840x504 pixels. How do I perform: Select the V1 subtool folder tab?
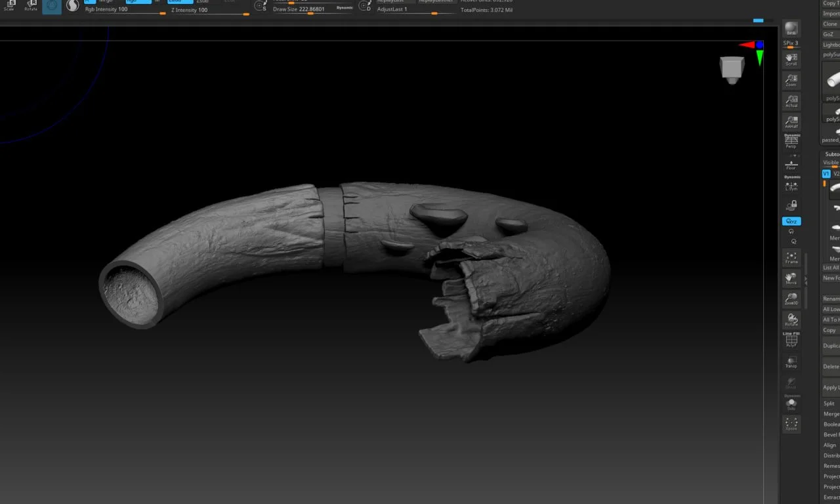826,174
